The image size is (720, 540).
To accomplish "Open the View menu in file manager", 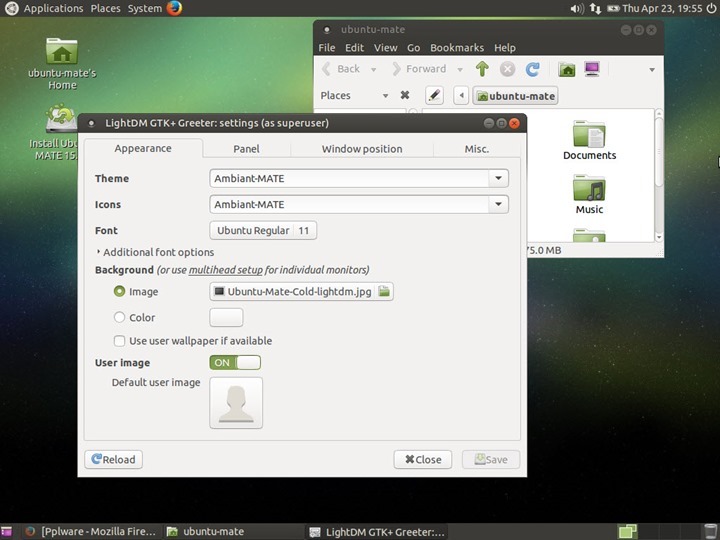I will 385,48.
